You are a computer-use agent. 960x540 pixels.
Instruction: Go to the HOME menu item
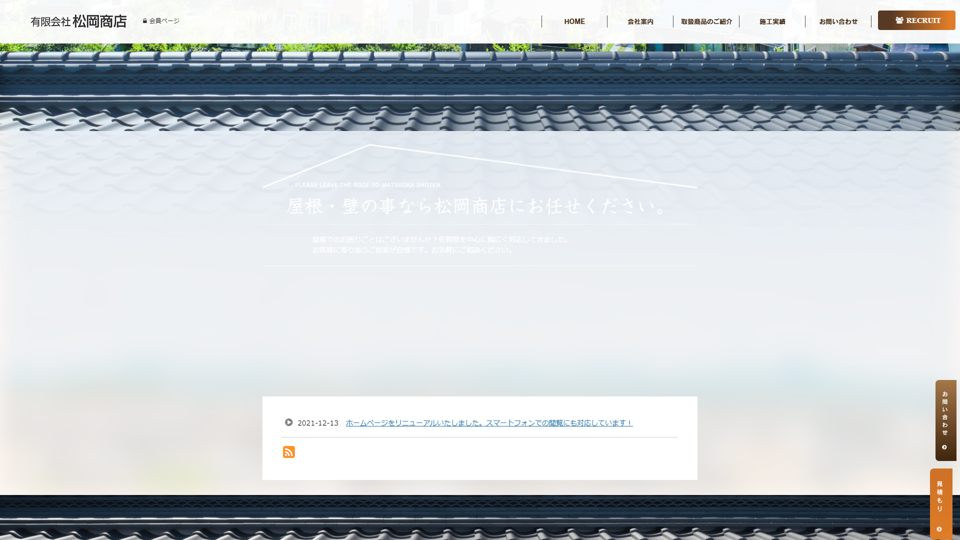pyautogui.click(x=574, y=21)
